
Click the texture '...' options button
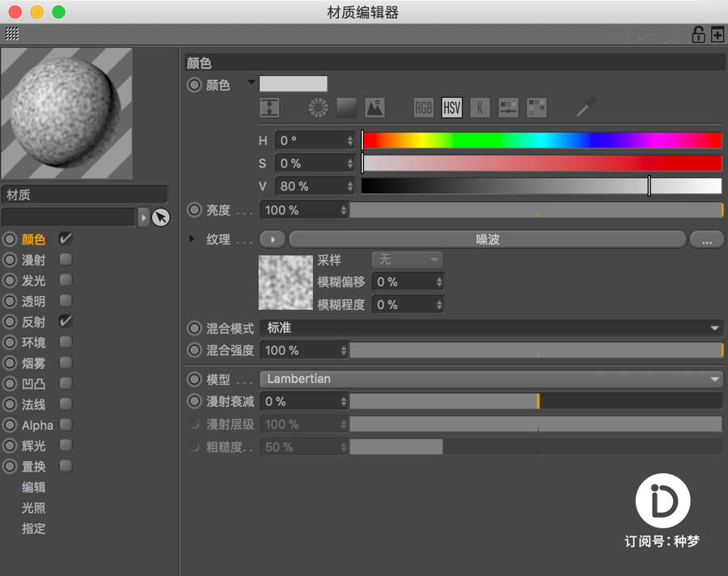706,239
